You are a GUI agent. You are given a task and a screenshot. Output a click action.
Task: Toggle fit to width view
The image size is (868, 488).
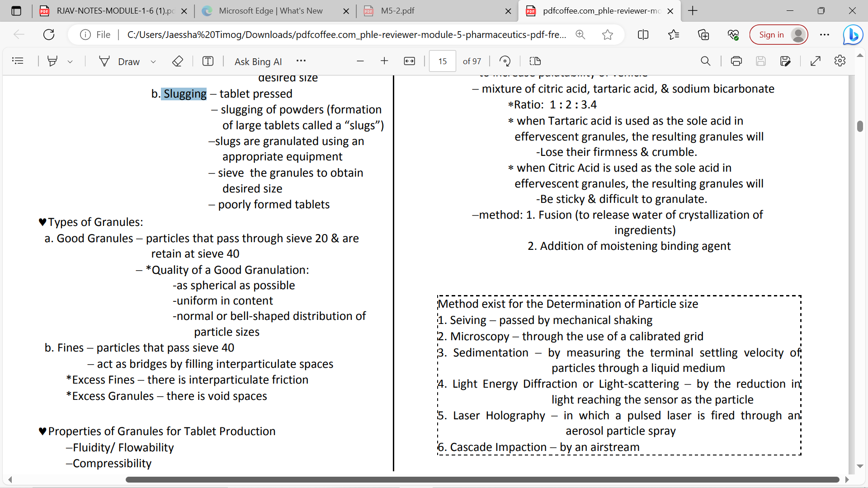click(x=410, y=61)
